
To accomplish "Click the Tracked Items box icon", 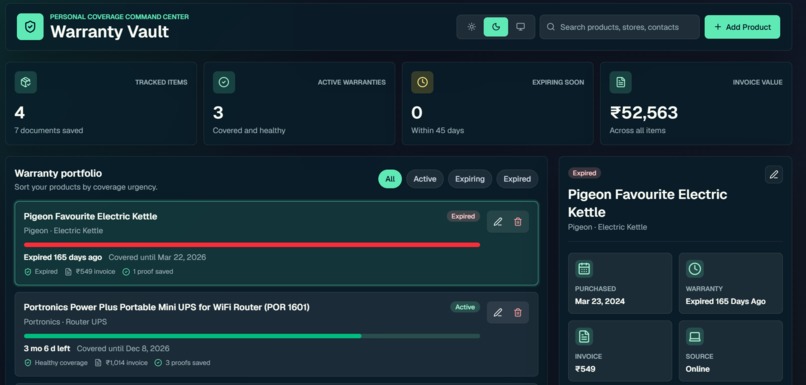I will 26,82.
